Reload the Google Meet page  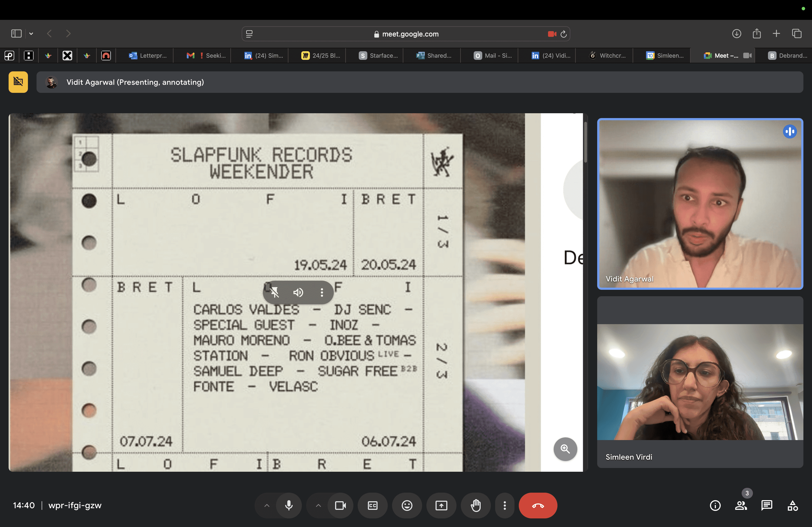564,34
